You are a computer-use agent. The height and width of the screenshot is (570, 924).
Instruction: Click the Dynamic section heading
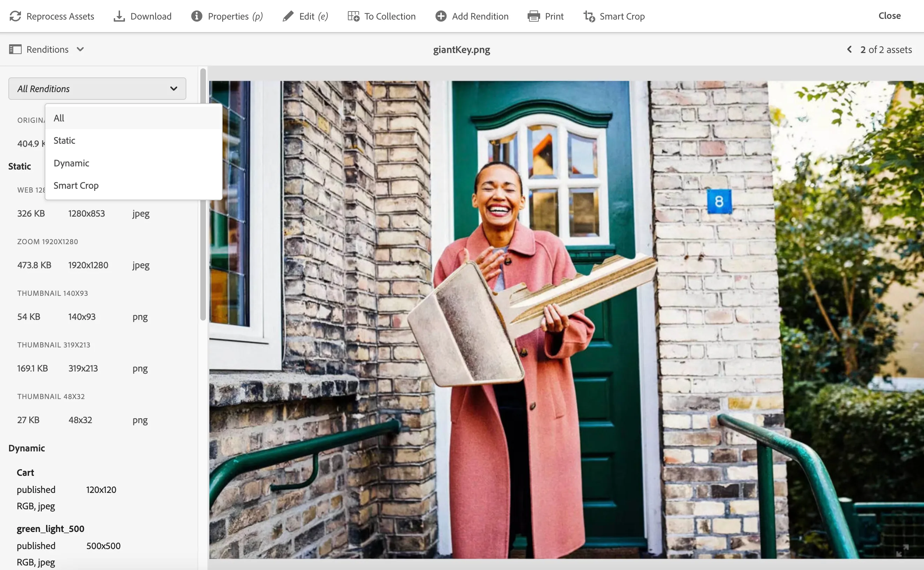[27, 448]
